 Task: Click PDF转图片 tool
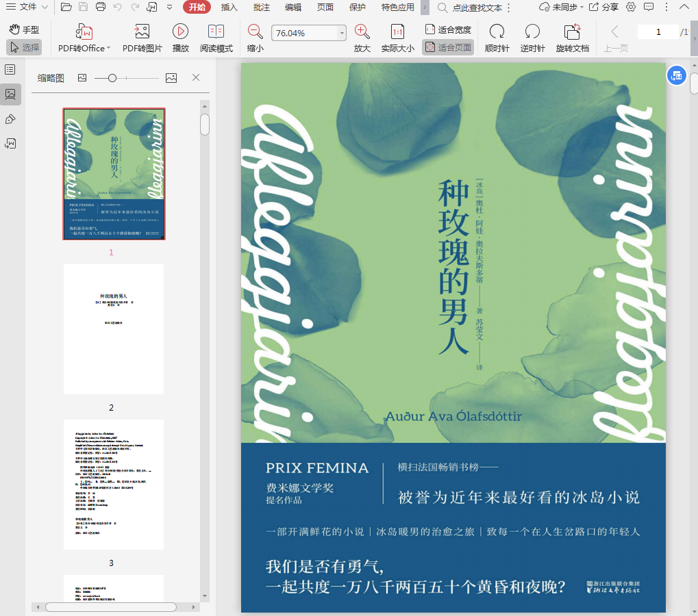(x=142, y=38)
